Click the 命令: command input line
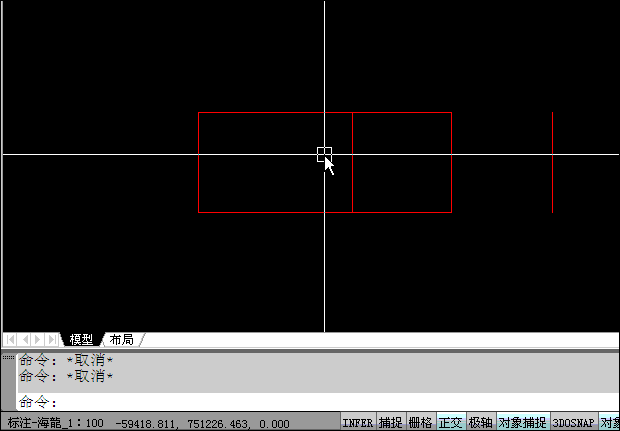Viewport: 620px width, 431px height. [x=319, y=402]
